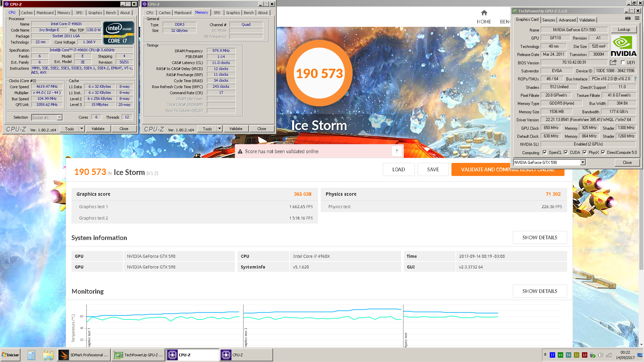
Task: Expand the Tools dropdown arrow in left CPU-Z
Action: [x=81, y=129]
